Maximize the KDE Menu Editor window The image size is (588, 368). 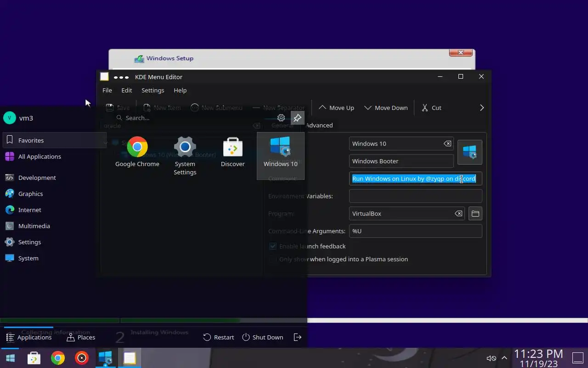coord(461,76)
